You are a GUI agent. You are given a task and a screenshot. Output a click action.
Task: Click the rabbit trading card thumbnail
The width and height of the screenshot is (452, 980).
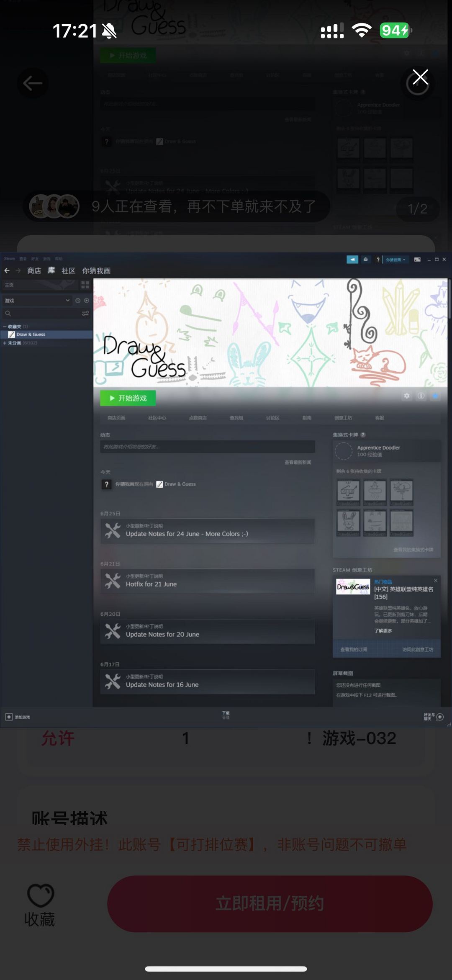(348, 522)
